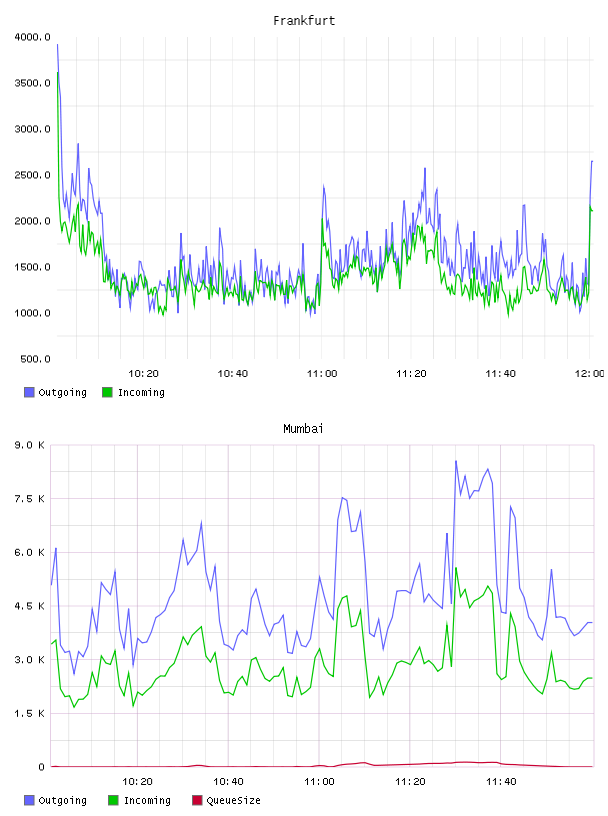The height and width of the screenshot is (816, 608).
Task: Click the green Incoming swatch in Mumbai legend
Action: 113,800
